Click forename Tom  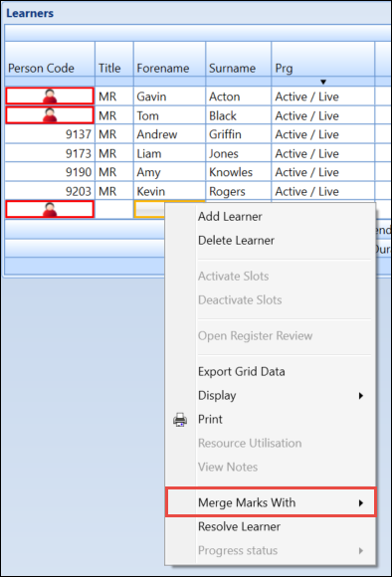[148, 116]
